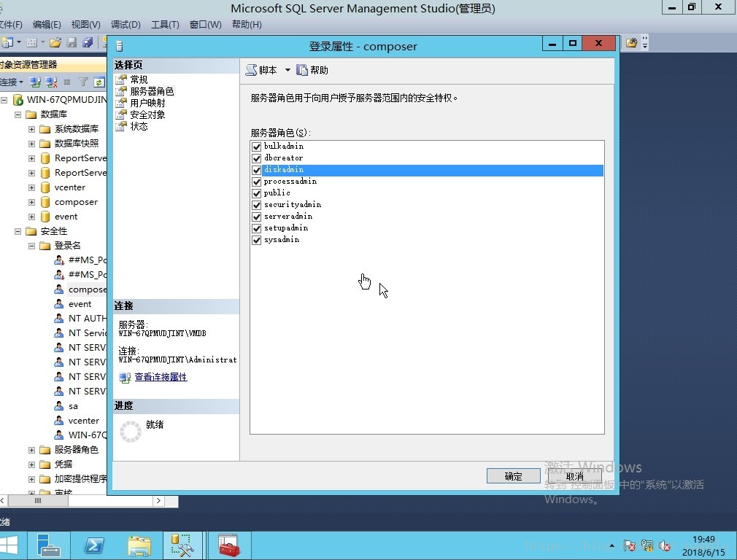Click the New Project toolbar icon

click(x=7, y=43)
